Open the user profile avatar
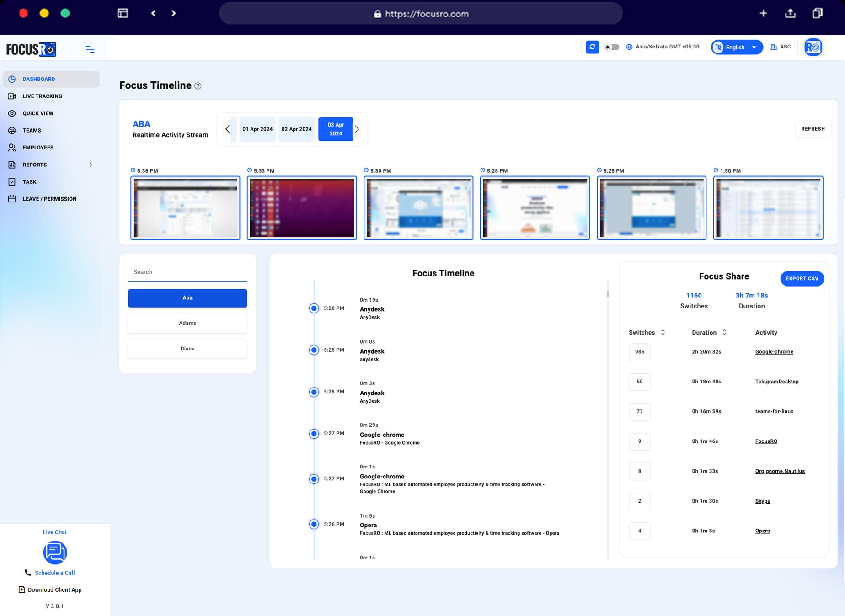Image resolution: width=845 pixels, height=616 pixels. pos(813,47)
